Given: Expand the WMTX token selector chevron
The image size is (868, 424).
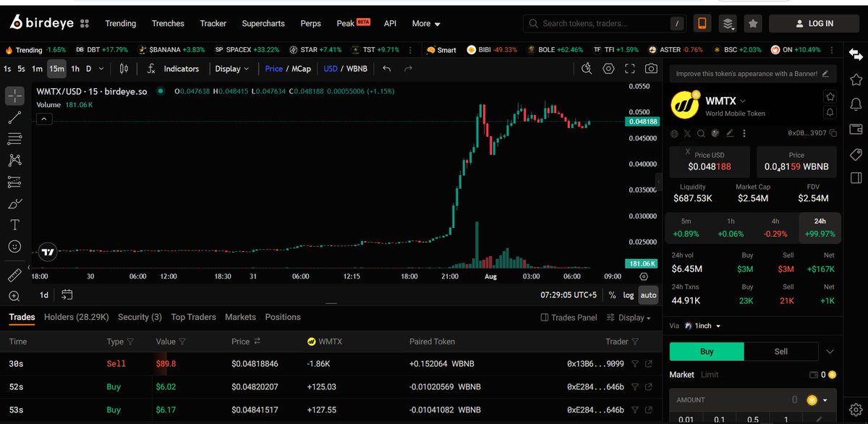Looking at the screenshot, I should pyautogui.click(x=743, y=101).
